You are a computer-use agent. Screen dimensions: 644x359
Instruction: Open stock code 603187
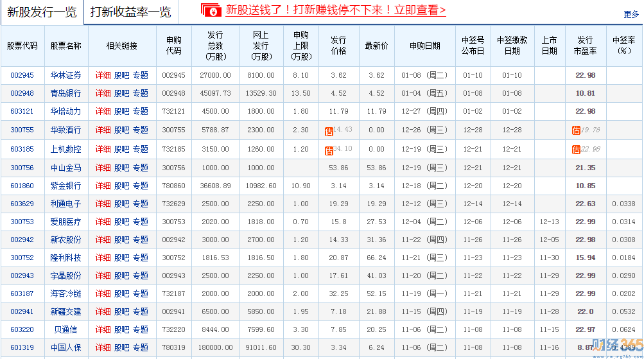point(22,293)
